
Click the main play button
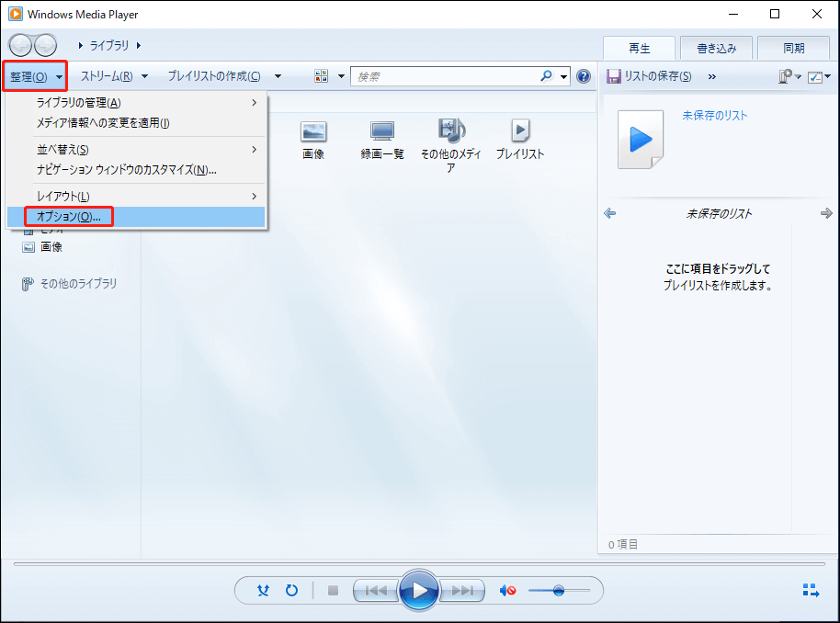(419, 590)
